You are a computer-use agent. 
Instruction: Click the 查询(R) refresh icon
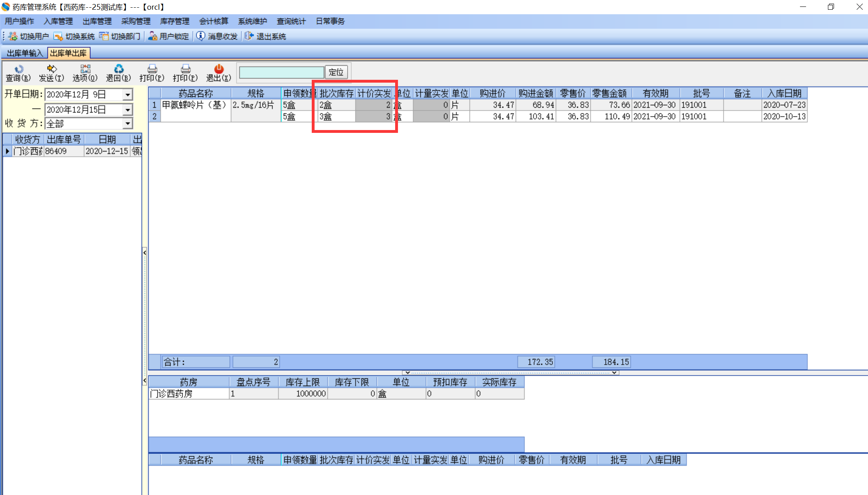pos(18,69)
